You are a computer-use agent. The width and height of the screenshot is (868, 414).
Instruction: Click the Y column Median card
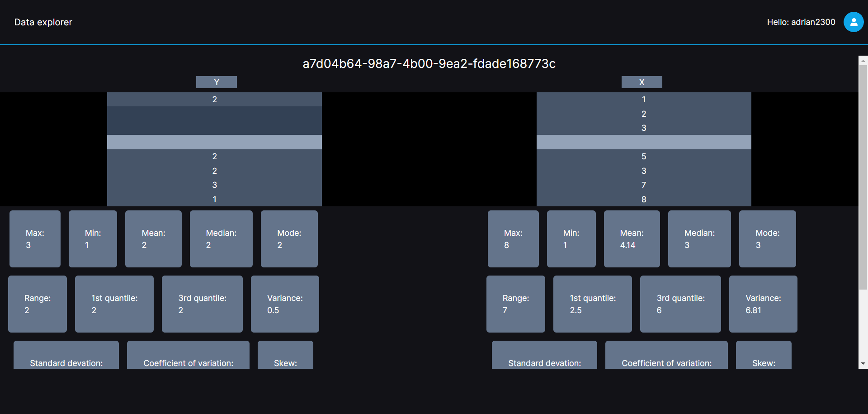point(221,239)
